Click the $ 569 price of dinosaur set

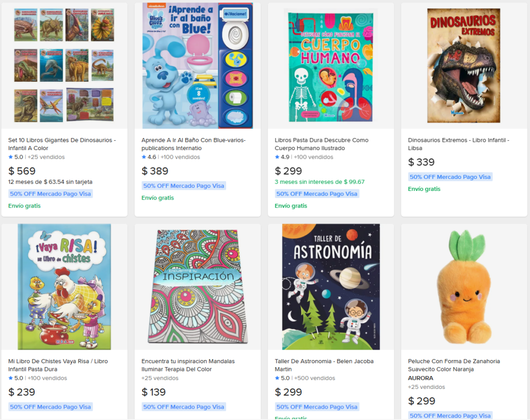pyautogui.click(x=22, y=171)
